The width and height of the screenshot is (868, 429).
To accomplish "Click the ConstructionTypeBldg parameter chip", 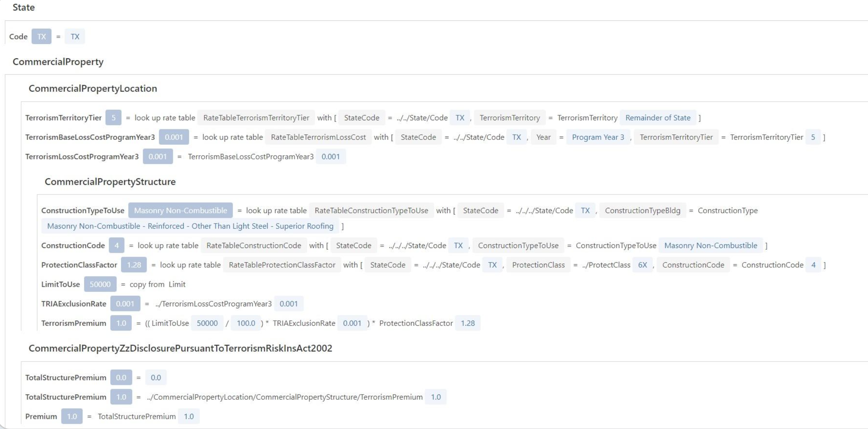I will click(642, 211).
